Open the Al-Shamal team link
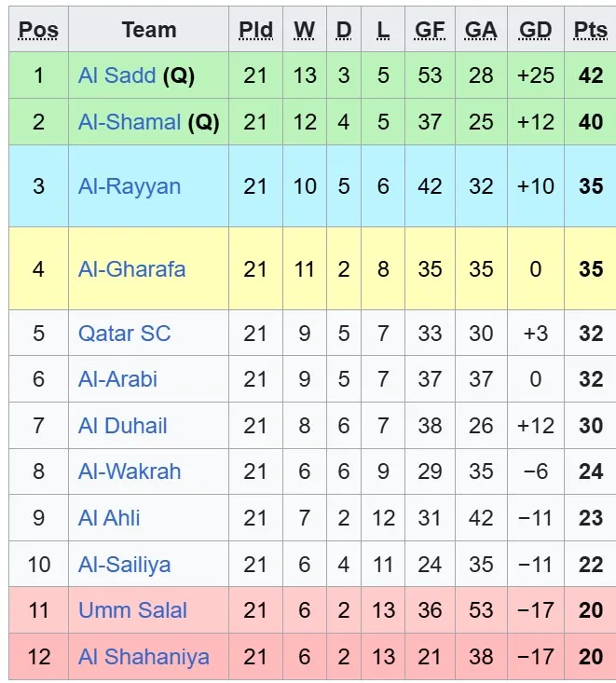Image resolution: width=616 pixels, height=683 pixels. [130, 122]
